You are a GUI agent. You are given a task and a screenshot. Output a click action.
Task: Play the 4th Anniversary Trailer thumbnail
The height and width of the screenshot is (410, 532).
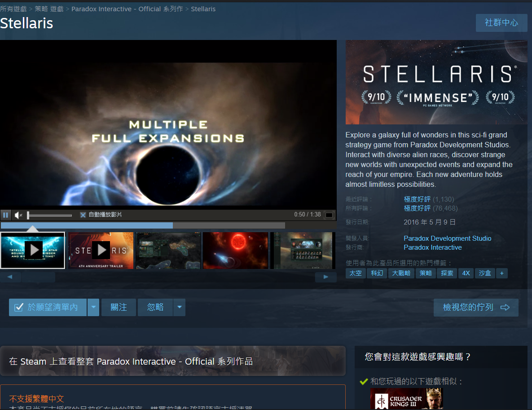[x=101, y=251]
